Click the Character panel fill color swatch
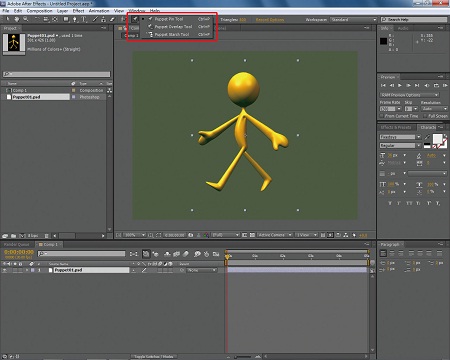 (x=438, y=139)
